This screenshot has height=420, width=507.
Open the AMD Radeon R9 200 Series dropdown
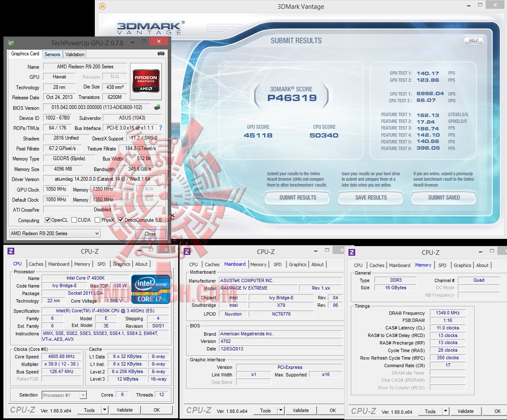[55, 233]
